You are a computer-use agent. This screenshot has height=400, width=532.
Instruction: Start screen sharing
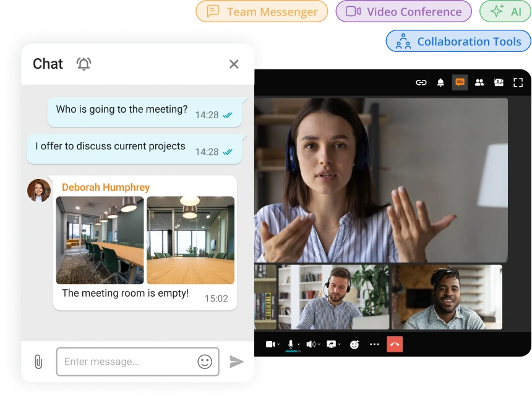click(x=331, y=344)
